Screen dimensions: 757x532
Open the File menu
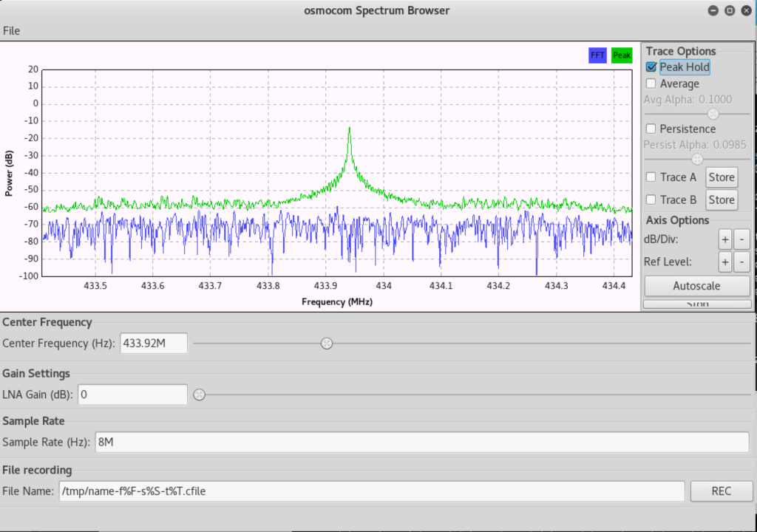click(x=11, y=31)
